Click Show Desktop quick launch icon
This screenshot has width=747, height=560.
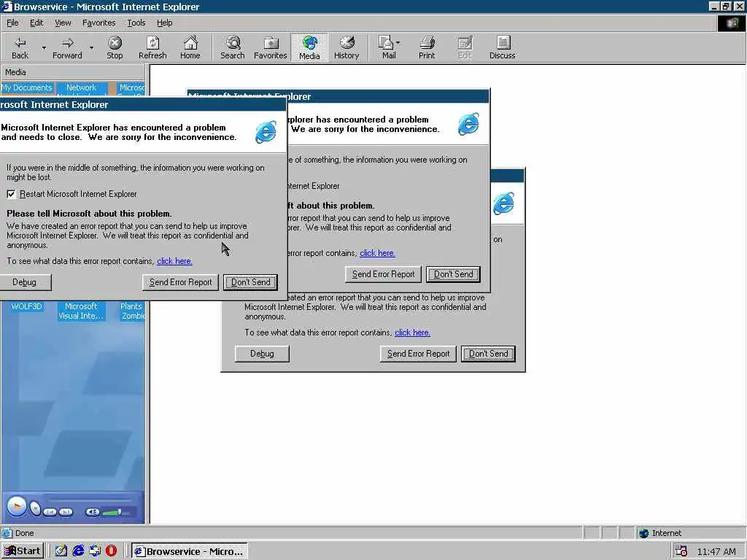point(61,551)
